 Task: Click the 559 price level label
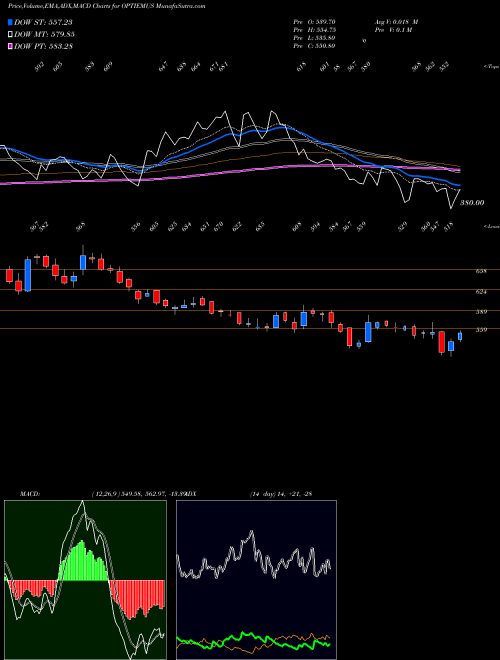click(481, 330)
